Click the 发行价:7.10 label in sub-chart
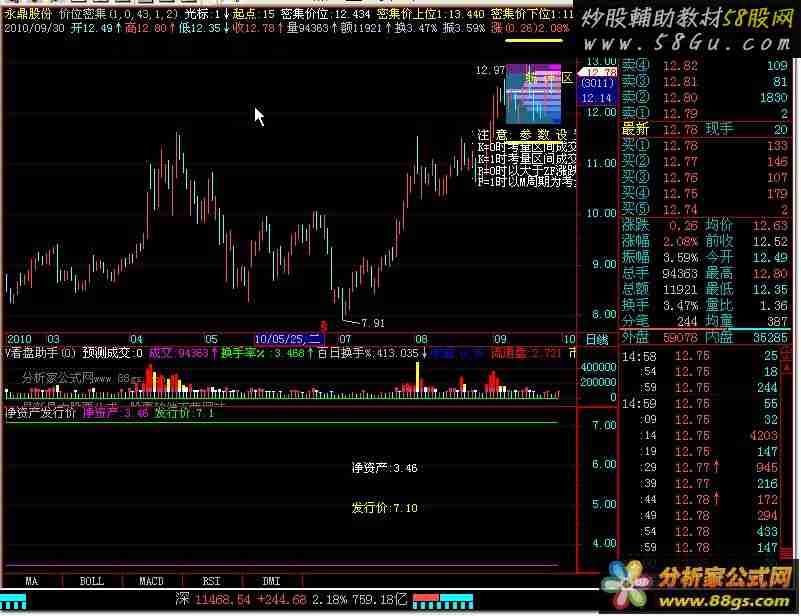 click(384, 508)
